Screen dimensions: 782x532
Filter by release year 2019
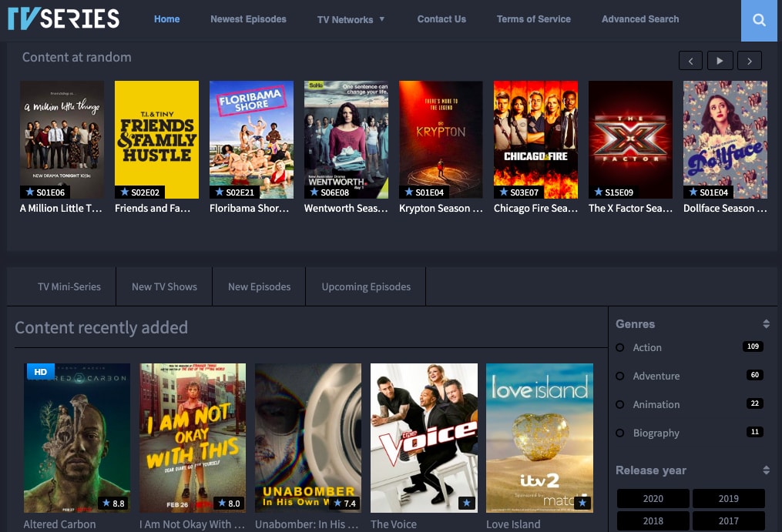(x=728, y=499)
